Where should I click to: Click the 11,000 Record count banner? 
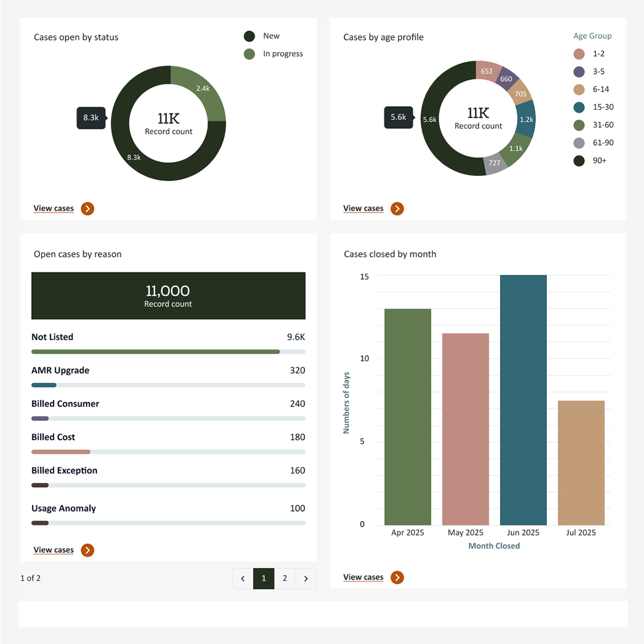click(x=168, y=296)
